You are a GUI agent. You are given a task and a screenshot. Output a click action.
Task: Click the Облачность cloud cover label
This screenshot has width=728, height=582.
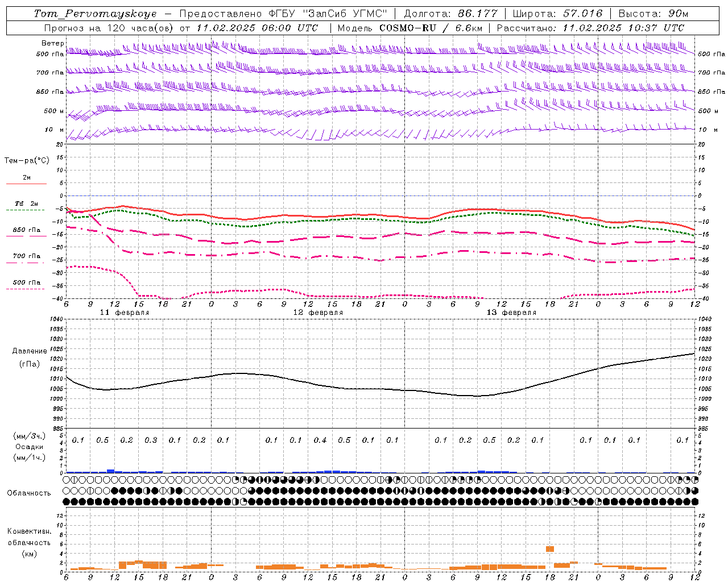coord(29,493)
